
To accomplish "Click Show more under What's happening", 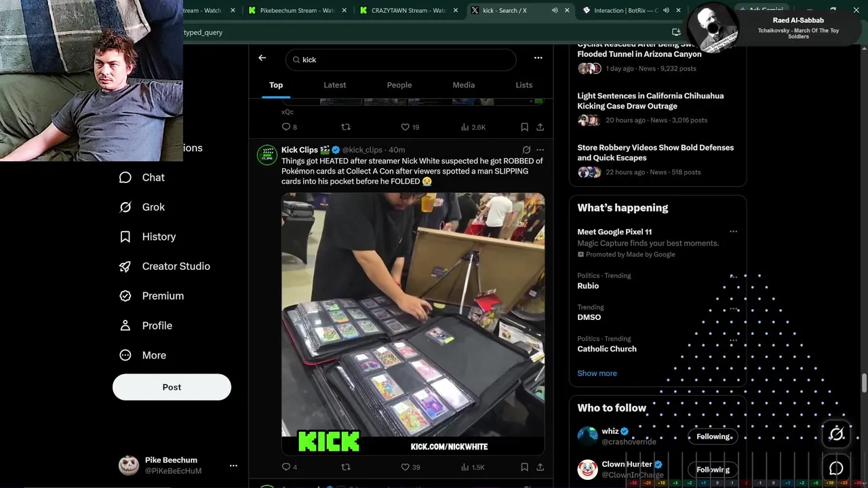I will 597,373.
